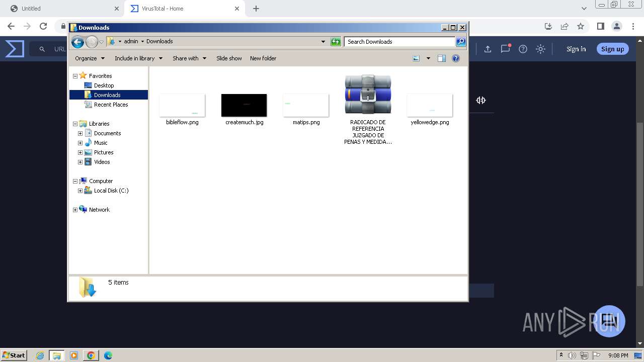
Task: Select the RADICADO DE REFERENCIA archive file
Action: pos(368,110)
